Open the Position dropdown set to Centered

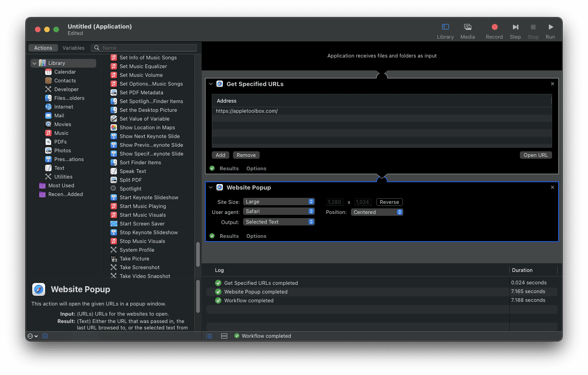coord(377,212)
